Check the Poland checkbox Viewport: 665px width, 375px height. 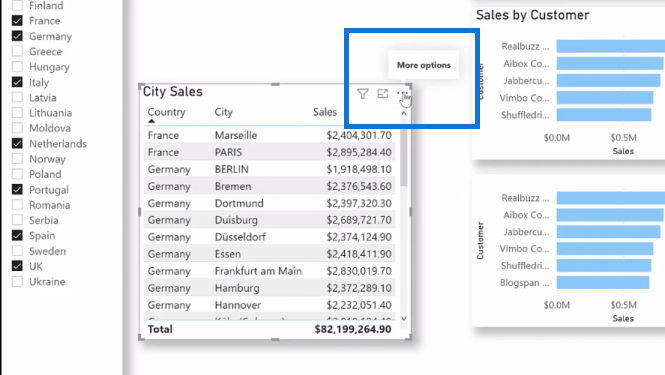tap(17, 174)
